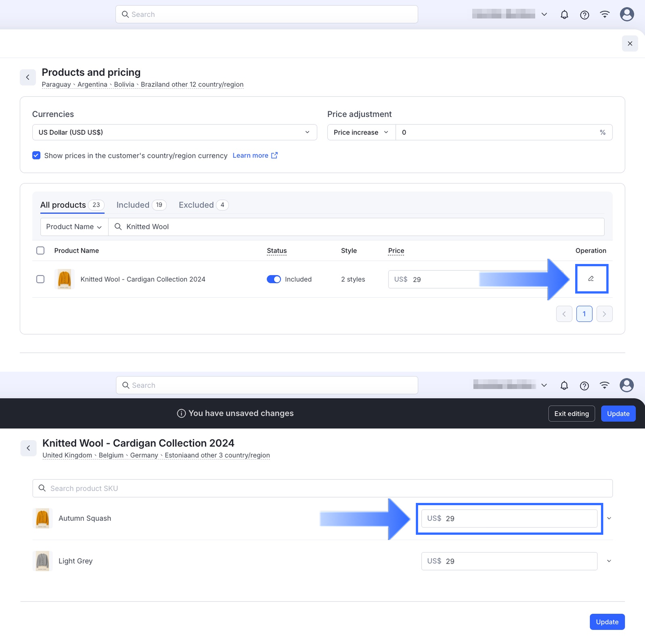This screenshot has width=645, height=644.
Task: Open the Price increase adjustment dropdown
Action: click(x=361, y=132)
